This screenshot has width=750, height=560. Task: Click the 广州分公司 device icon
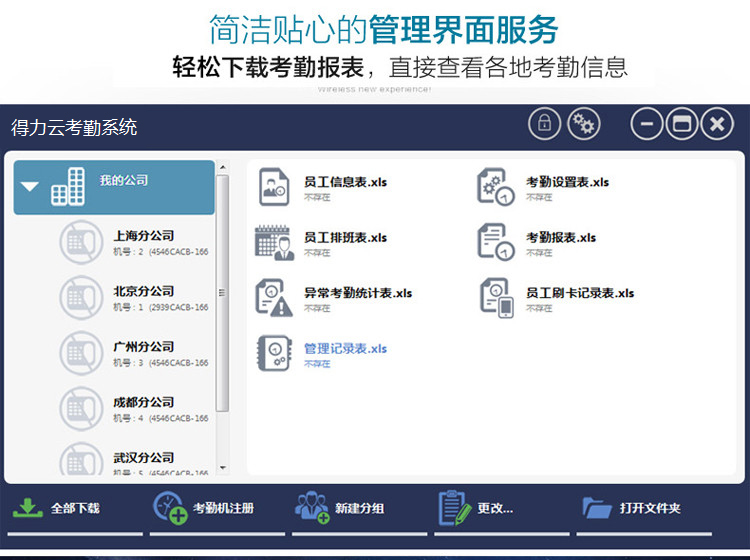click(81, 353)
